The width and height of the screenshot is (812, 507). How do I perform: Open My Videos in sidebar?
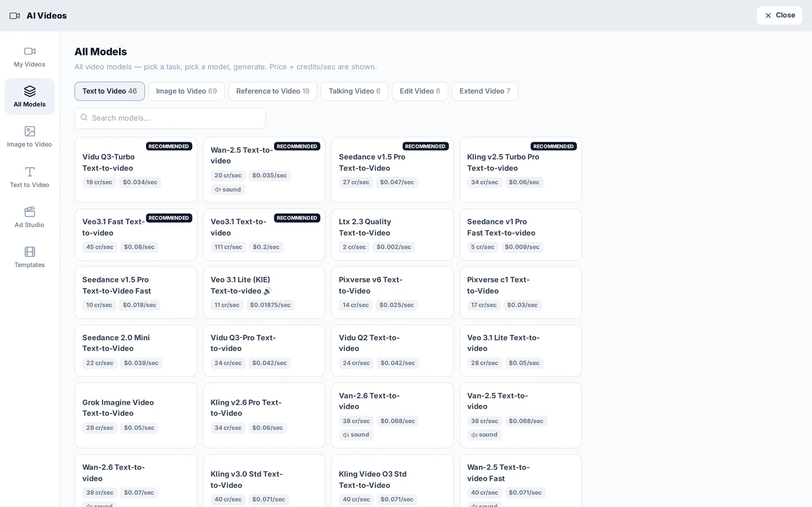[30, 57]
